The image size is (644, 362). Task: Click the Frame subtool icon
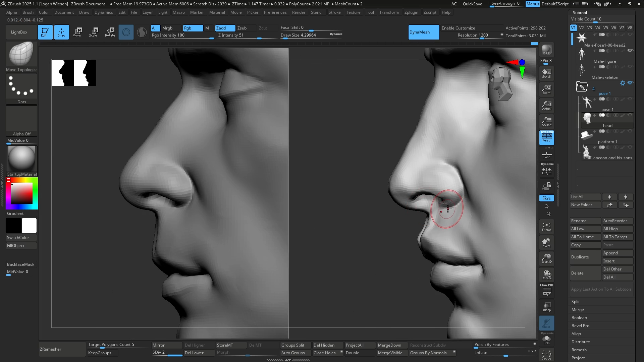[546, 227]
